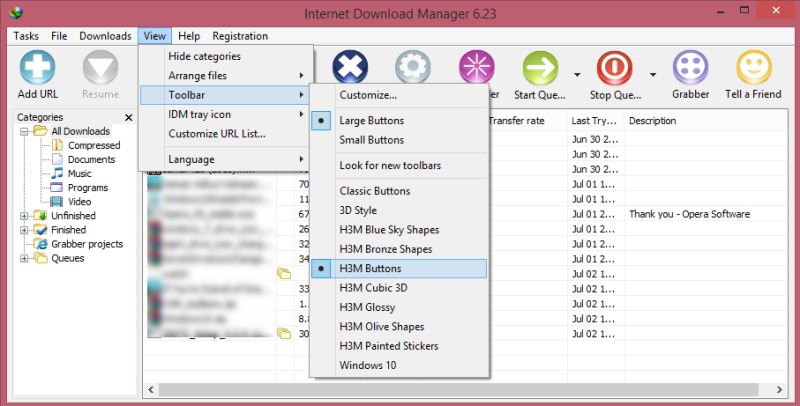The width and height of the screenshot is (800, 406).
Task: Select the Unfinished tree item label
Action: coord(73,216)
